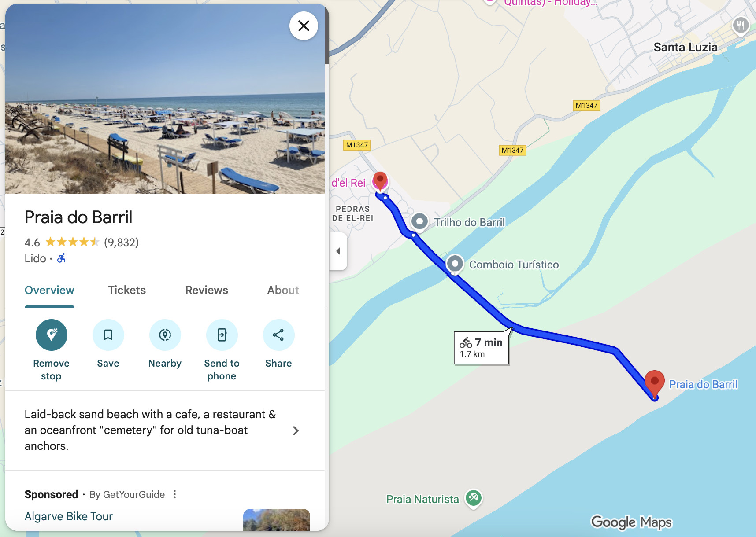Click the Remove stop icon

[52, 335]
